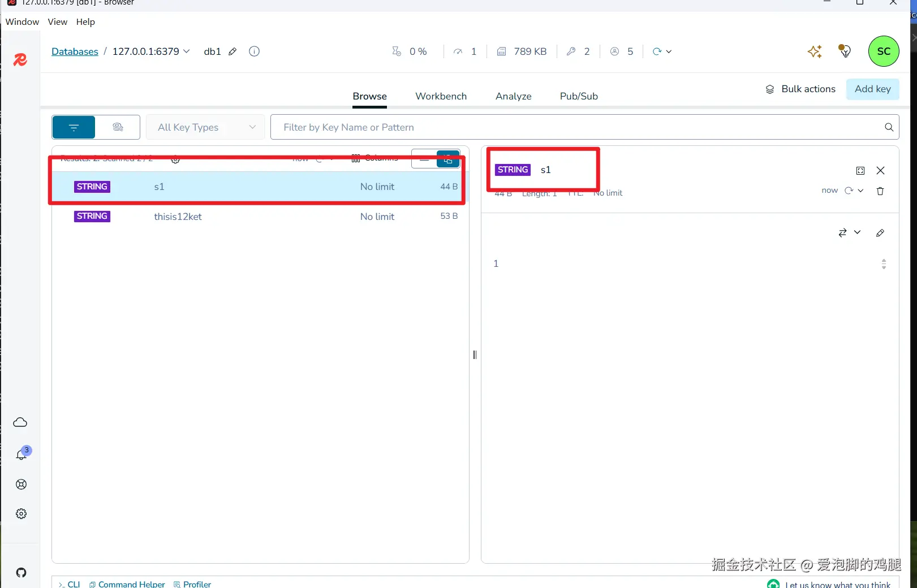This screenshot has width=917, height=588.
Task: Switch to search by values mode
Action: pos(118,127)
